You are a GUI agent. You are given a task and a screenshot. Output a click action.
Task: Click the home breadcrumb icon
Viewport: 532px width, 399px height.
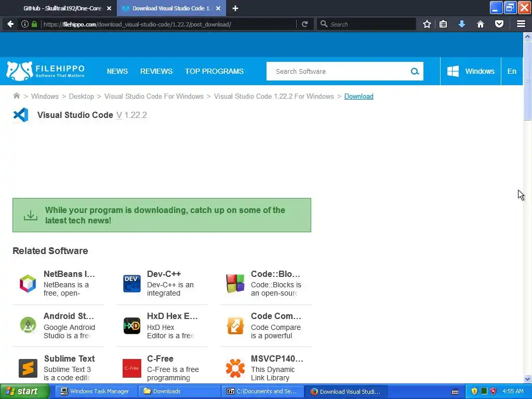(x=16, y=96)
